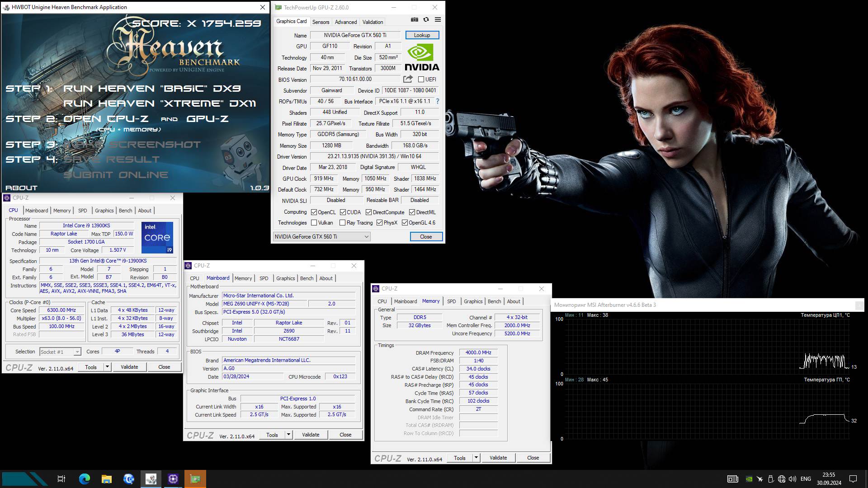Open the network globe tray icon
The height and width of the screenshot is (488, 868).
click(x=782, y=479)
